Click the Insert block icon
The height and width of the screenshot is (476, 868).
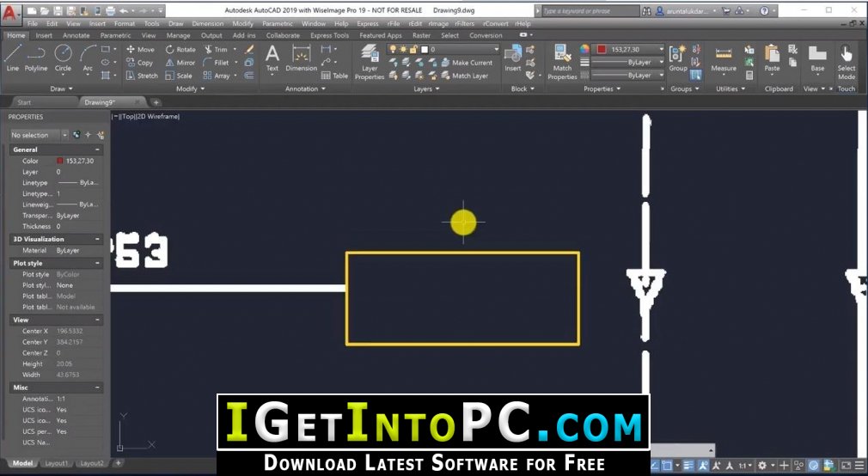(x=512, y=58)
